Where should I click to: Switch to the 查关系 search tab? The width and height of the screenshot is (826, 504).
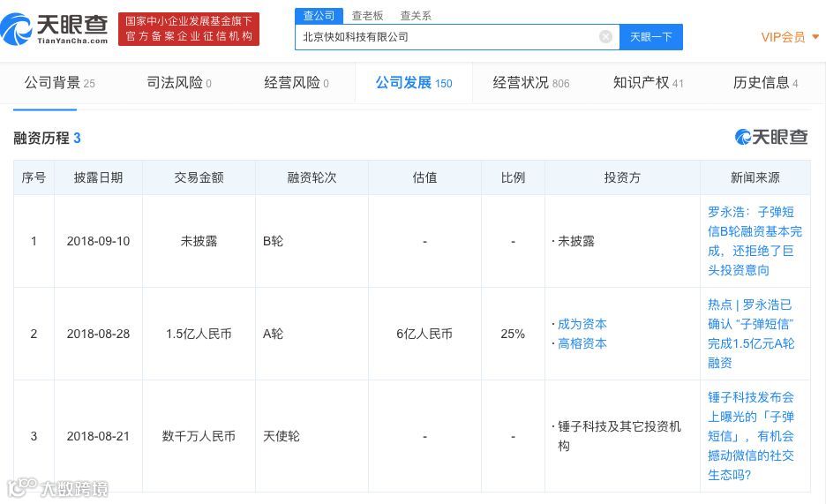(416, 16)
